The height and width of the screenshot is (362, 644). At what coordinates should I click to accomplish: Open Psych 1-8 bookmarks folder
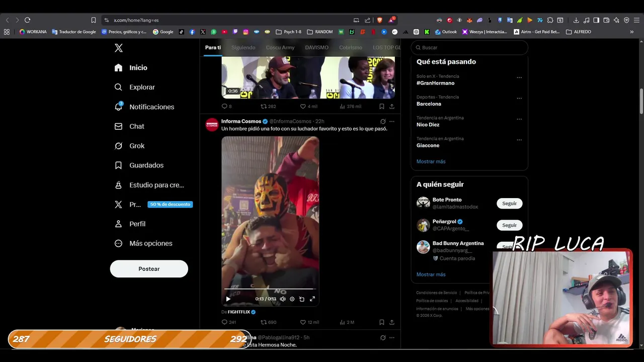288,32
